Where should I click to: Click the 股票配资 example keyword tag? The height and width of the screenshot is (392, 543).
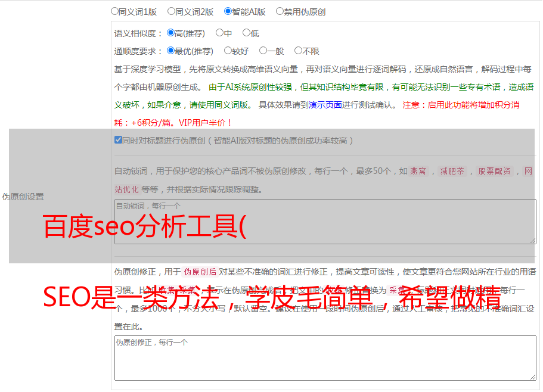[495, 172]
